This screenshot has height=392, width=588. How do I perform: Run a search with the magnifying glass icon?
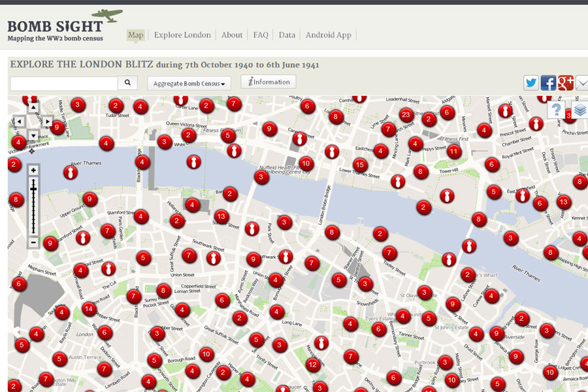127,82
